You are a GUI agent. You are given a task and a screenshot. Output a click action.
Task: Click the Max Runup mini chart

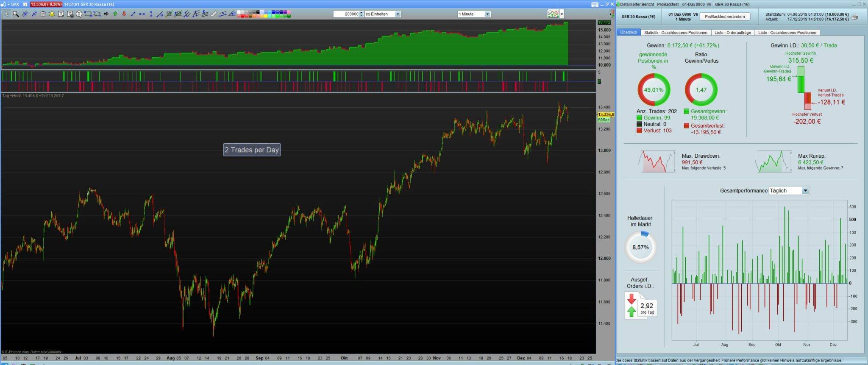coord(773,162)
